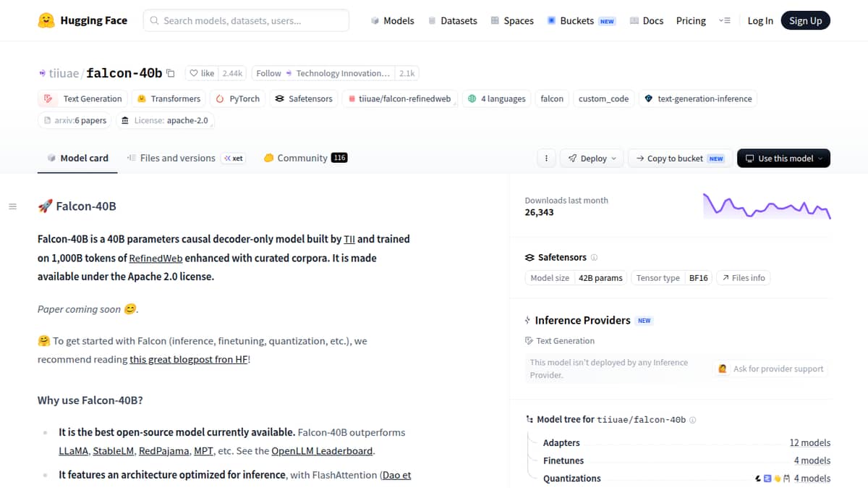Click the 26,343 downloads value
The height and width of the screenshot is (488, 868).
point(540,212)
